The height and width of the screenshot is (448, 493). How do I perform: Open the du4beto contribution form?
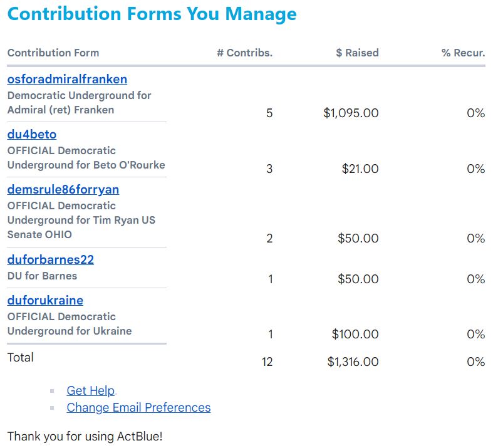pyautogui.click(x=32, y=135)
